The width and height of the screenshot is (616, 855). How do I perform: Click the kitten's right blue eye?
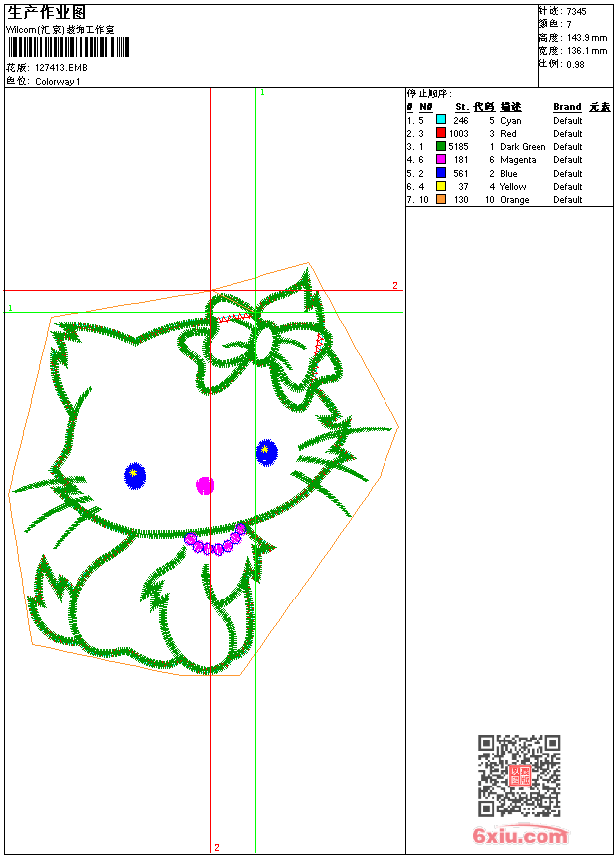[x=266, y=452]
